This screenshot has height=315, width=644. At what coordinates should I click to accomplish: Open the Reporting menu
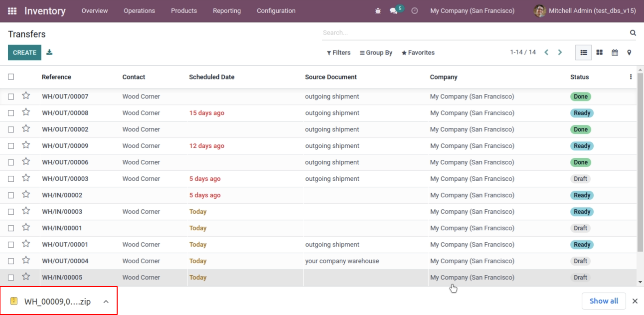pyautogui.click(x=227, y=10)
